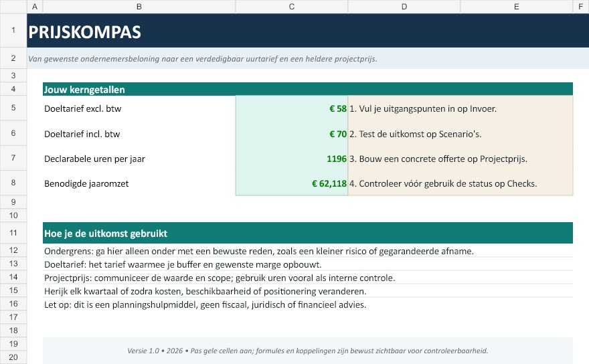Image resolution: width=589 pixels, height=364 pixels.
Task: Click the Versie 1.0 footer note
Action: [308, 351]
